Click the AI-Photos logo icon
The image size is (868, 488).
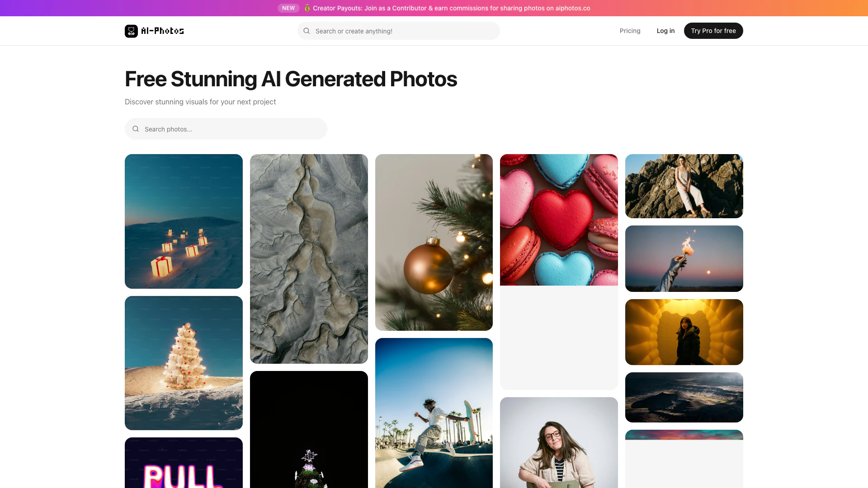[131, 31]
